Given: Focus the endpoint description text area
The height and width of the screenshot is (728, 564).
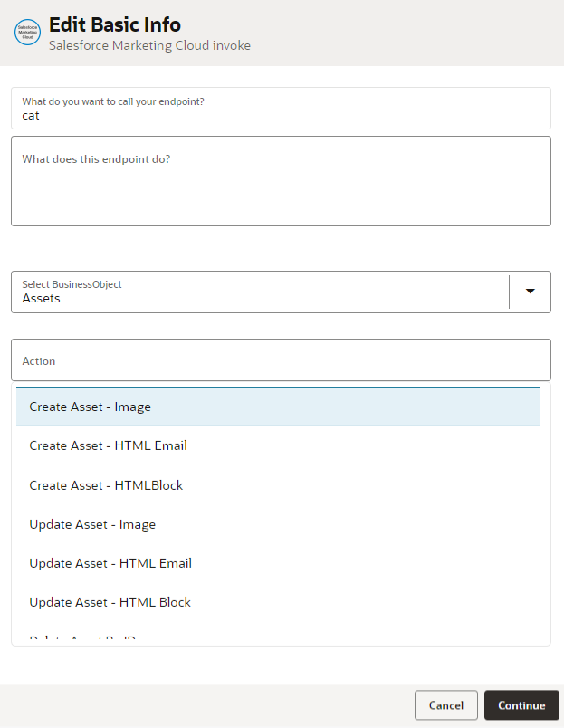Looking at the screenshot, I should point(281,190).
